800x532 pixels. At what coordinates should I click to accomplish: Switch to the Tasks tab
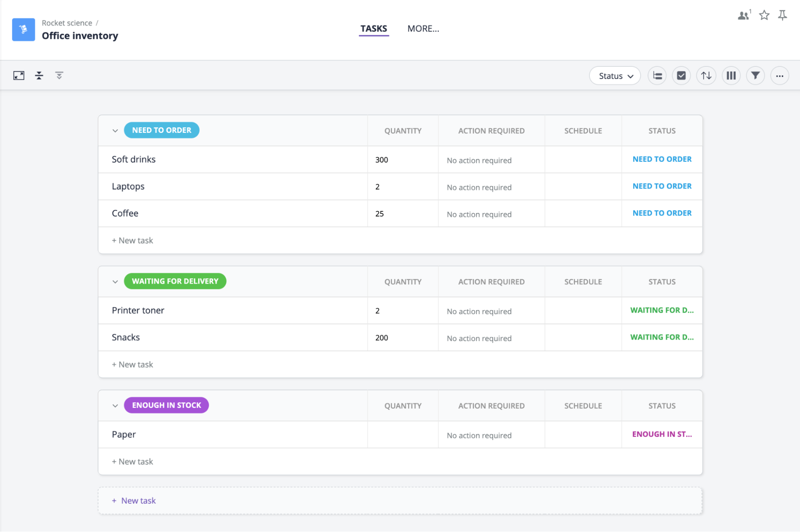(373, 28)
